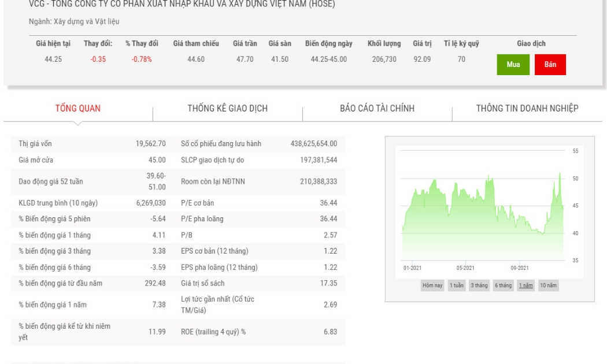The image size is (607, 364).
Task: Click Lợi tức gần nhất value 2.69
Action: point(331,305)
